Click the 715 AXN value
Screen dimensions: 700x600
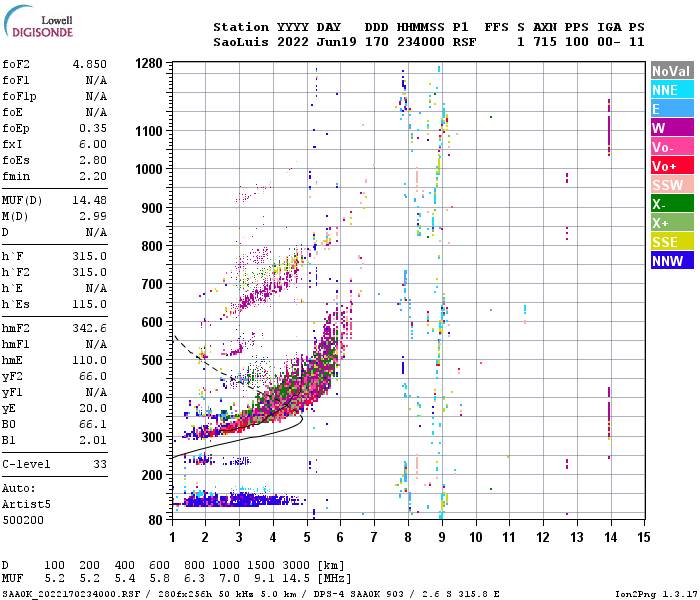point(545,42)
